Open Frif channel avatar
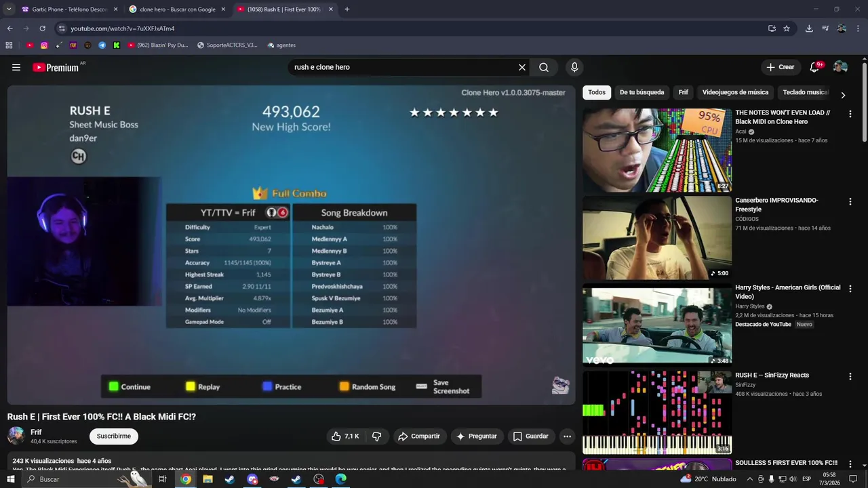This screenshot has height=488, width=868. coord(16,436)
